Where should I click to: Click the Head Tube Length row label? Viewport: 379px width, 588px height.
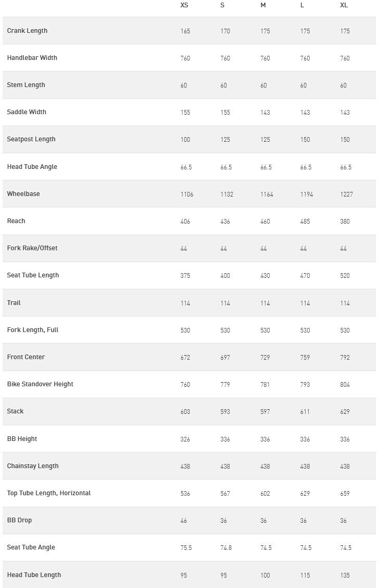point(34,575)
